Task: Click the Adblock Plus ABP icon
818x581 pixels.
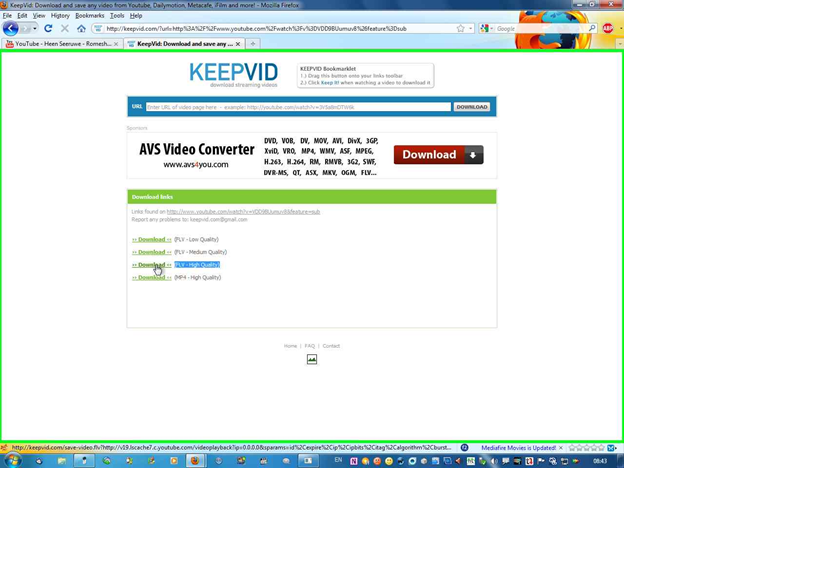Action: (608, 29)
